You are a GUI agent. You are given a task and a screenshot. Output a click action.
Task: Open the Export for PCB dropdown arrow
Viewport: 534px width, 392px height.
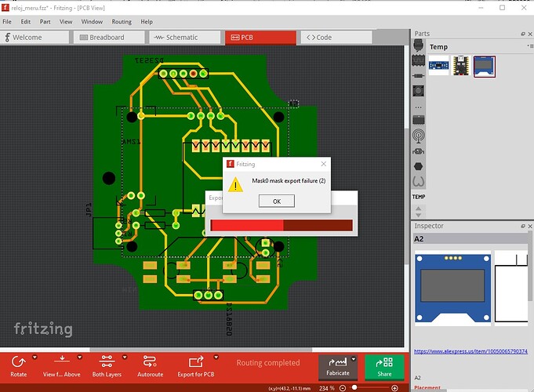point(216,358)
